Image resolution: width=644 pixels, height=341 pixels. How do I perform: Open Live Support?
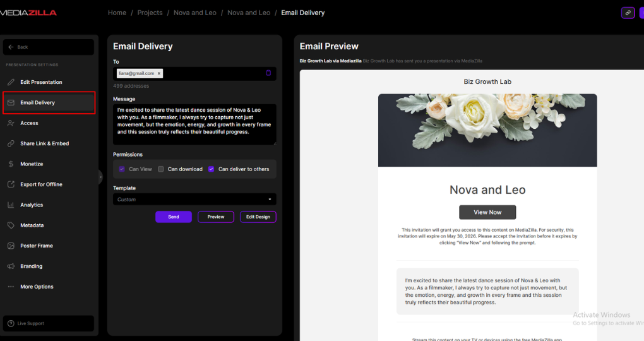49,323
